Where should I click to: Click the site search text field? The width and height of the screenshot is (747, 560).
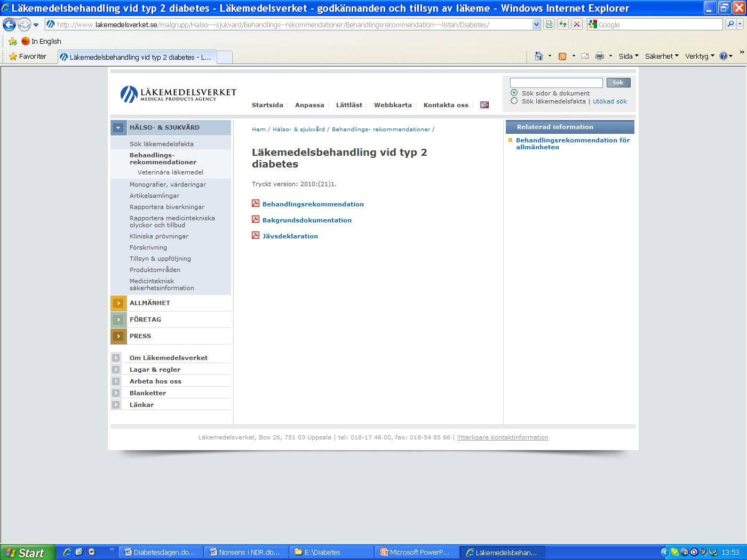pyautogui.click(x=557, y=83)
